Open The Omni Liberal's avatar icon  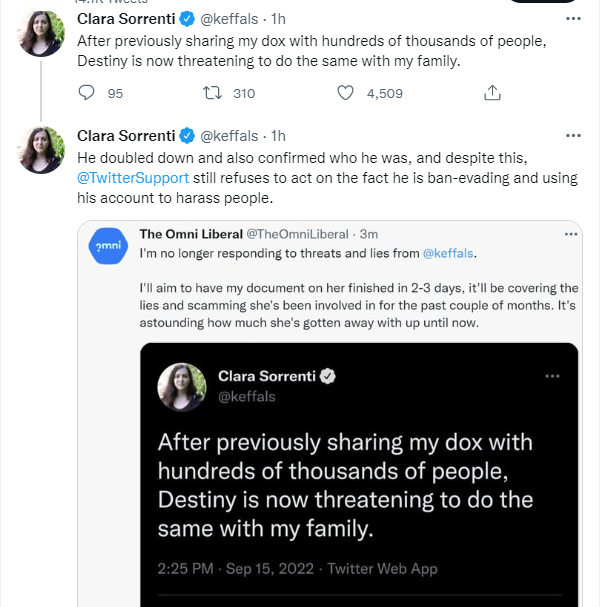(x=107, y=246)
